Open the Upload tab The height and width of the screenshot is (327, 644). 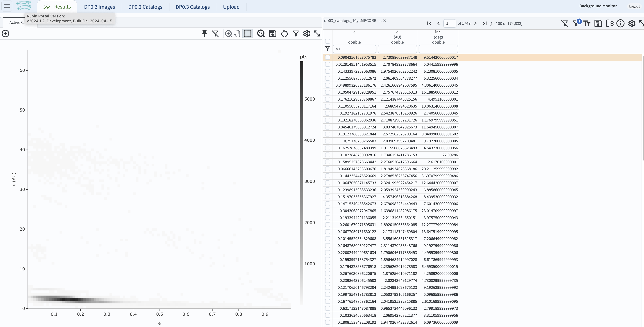click(x=231, y=7)
